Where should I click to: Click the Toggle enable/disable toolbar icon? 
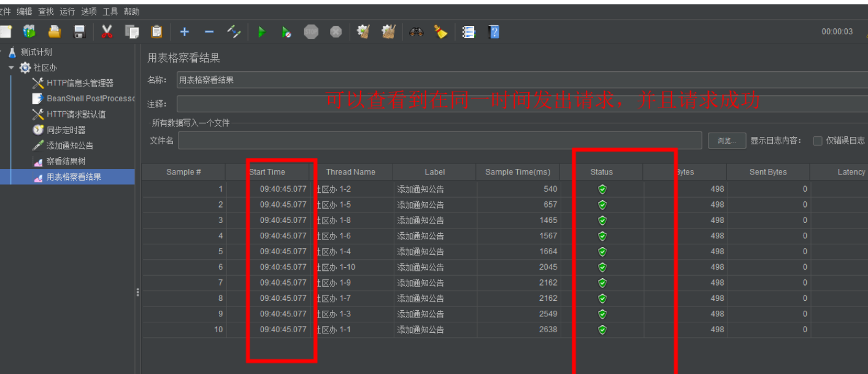point(234,31)
